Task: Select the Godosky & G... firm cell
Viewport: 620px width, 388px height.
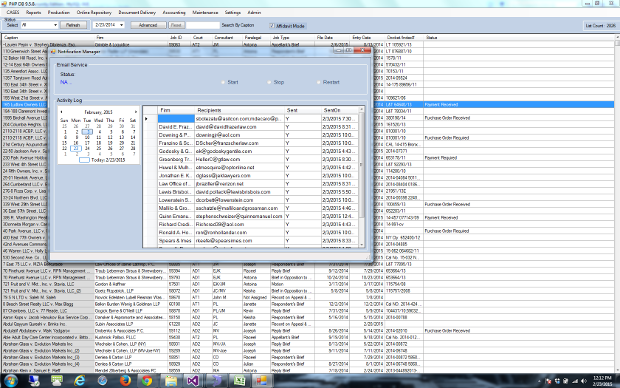Action: [x=176, y=151]
